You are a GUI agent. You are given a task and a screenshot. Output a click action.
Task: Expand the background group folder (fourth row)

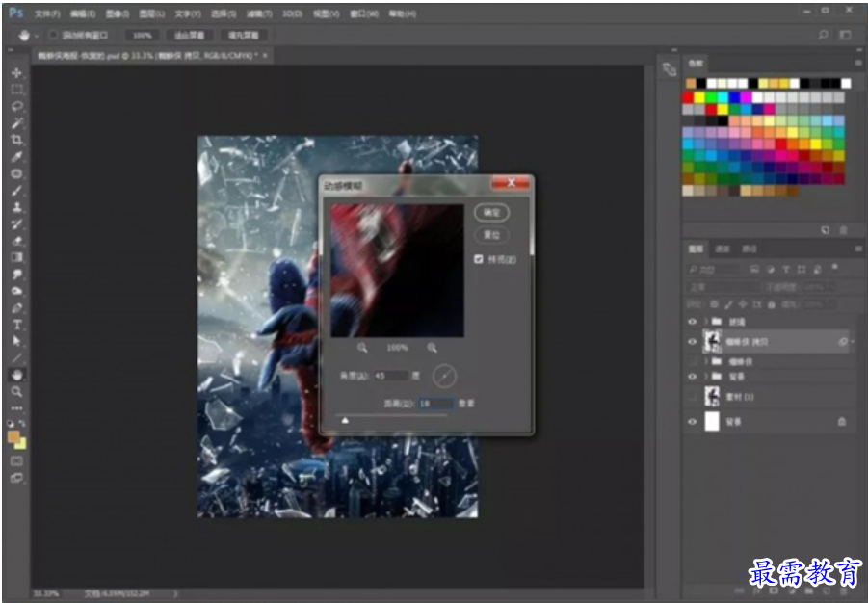point(706,377)
